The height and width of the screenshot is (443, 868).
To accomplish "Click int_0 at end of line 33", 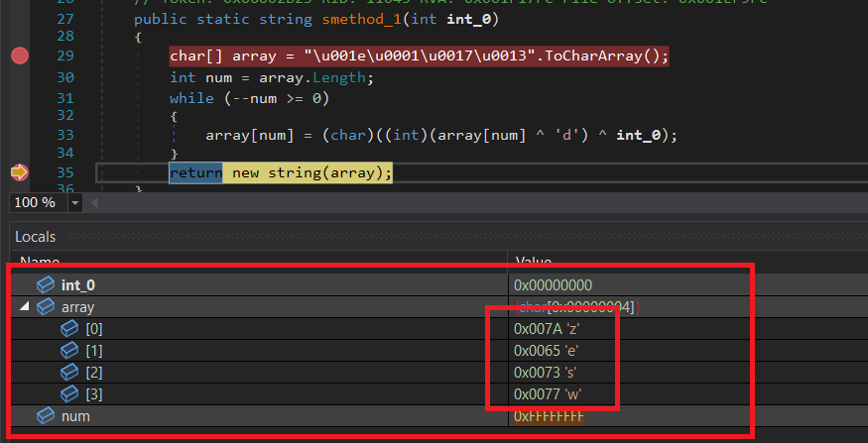I will tap(638, 135).
